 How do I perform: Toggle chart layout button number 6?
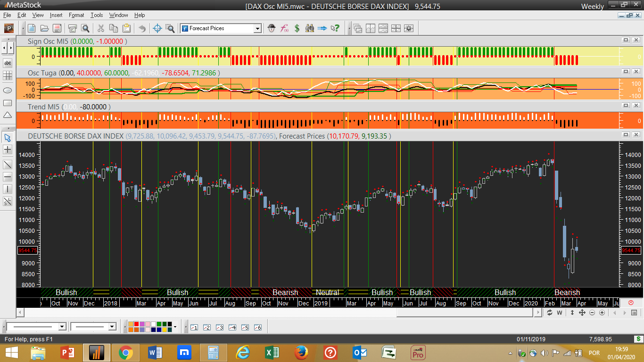point(257,327)
